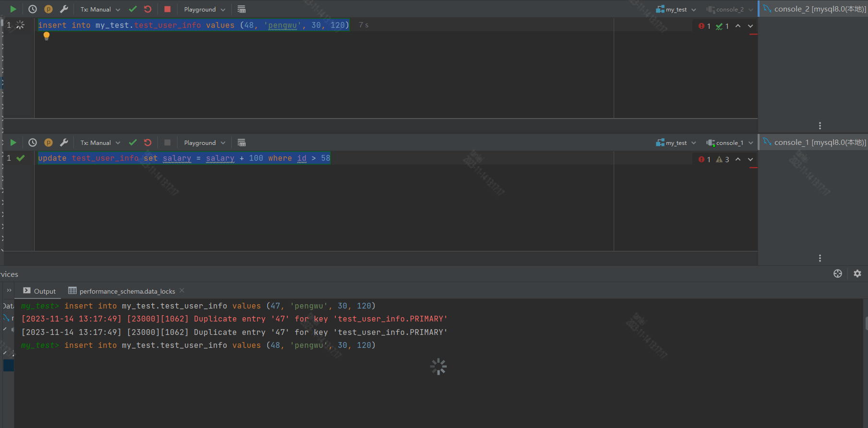Expand hidden Services panel items chevron

point(9,290)
